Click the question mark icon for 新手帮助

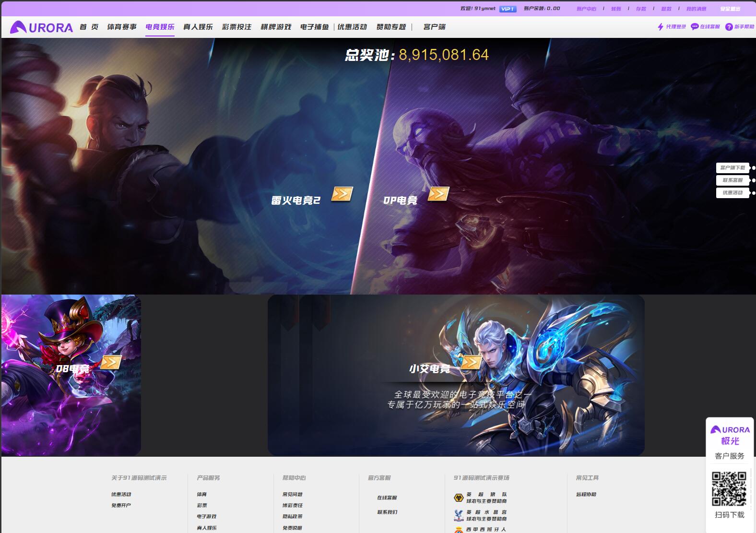point(729,27)
